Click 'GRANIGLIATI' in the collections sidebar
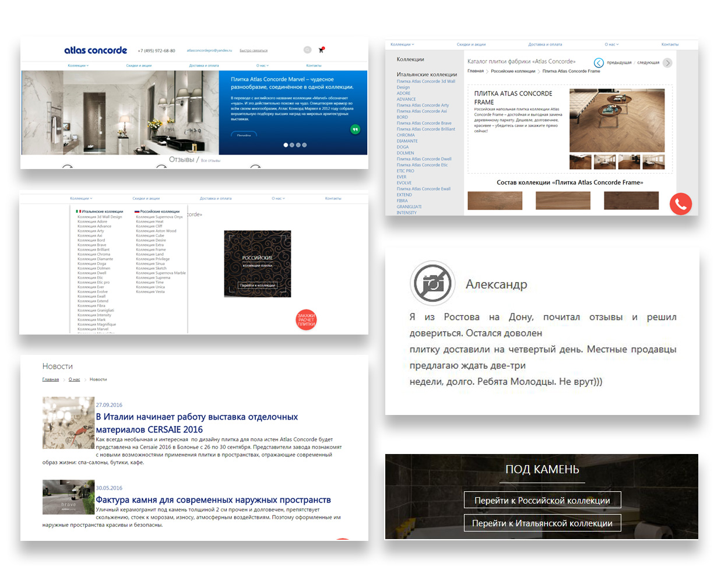The image size is (728, 577). 409,207
